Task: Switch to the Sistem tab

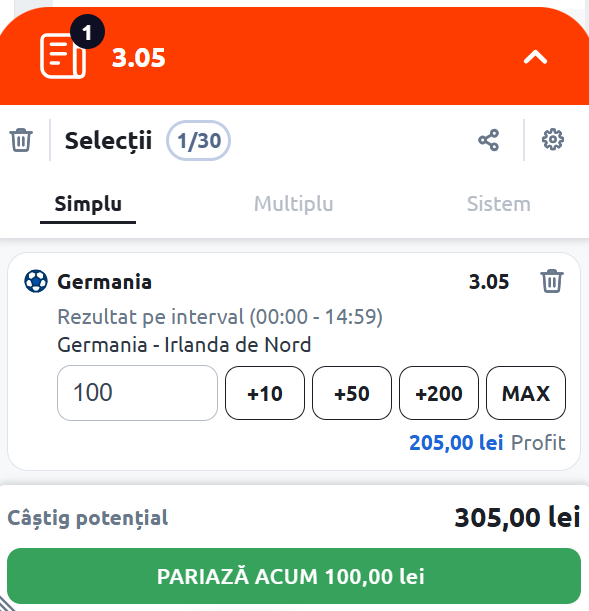Action: tap(499, 204)
